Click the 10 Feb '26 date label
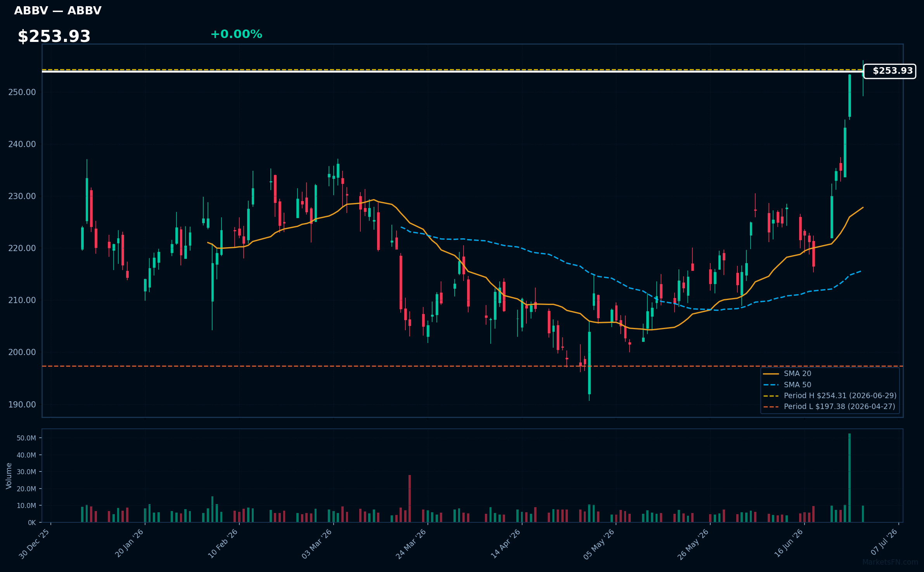 point(223,543)
